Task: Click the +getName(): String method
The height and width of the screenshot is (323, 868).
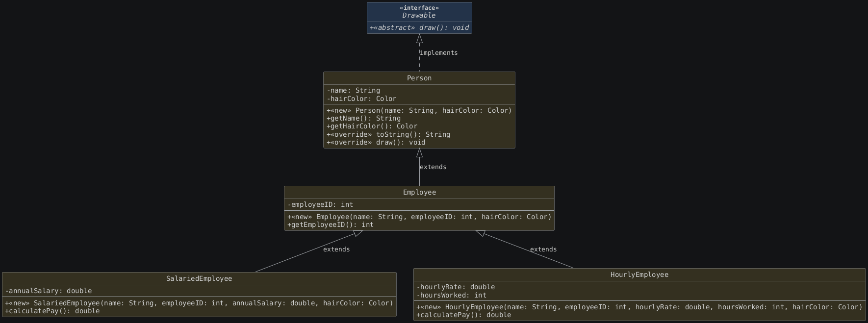Action: point(364,119)
